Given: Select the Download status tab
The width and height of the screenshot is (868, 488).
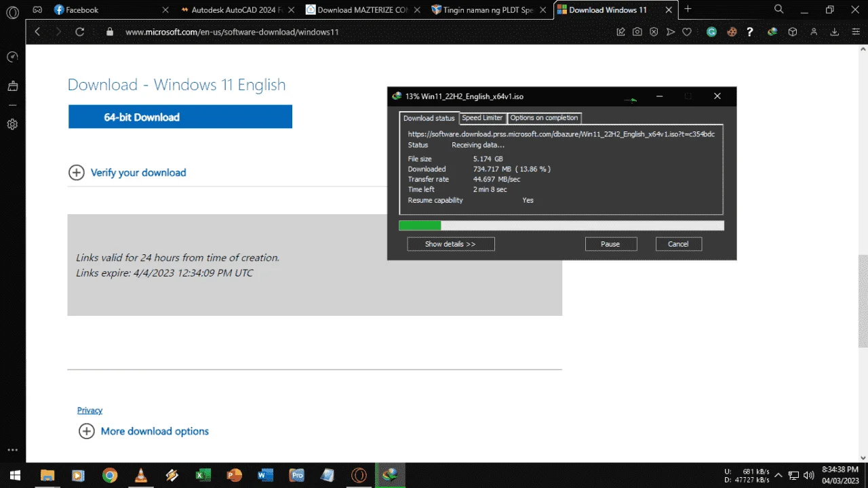Looking at the screenshot, I should 429,118.
